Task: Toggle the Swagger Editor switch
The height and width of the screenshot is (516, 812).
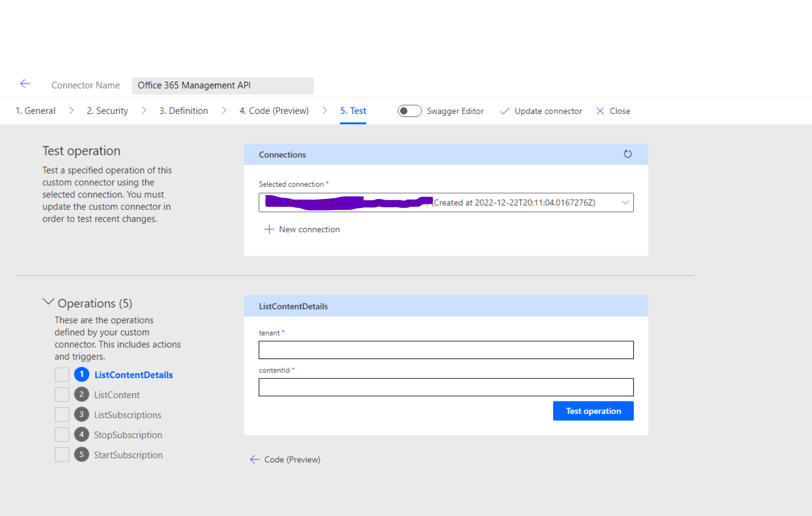Action: click(x=409, y=111)
